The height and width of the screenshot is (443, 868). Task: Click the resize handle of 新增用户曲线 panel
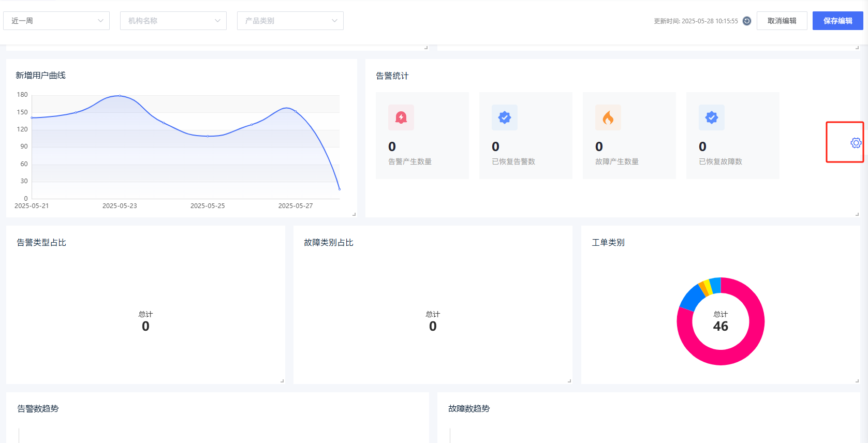coord(354,214)
